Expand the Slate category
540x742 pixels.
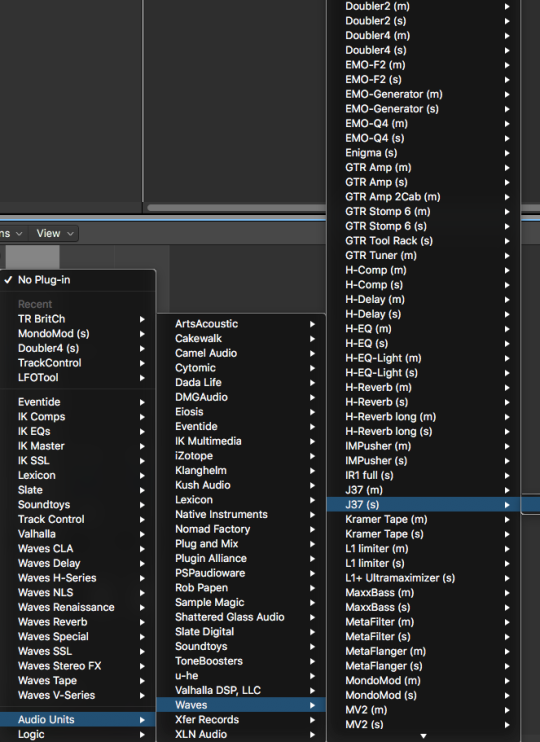point(78,490)
